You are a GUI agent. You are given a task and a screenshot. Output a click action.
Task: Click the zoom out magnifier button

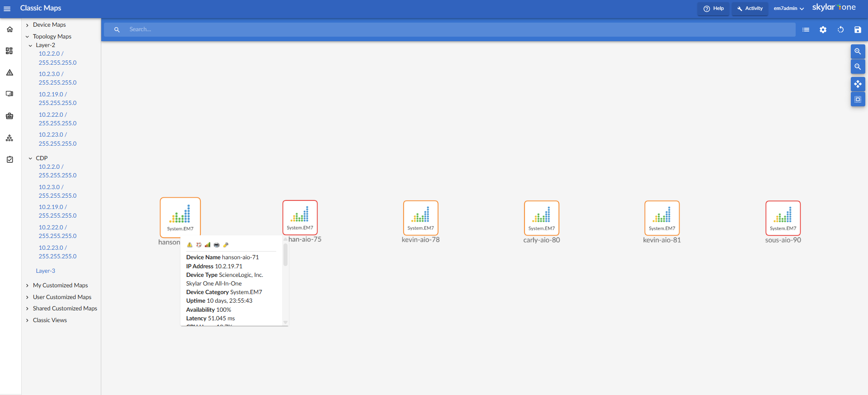[858, 67]
